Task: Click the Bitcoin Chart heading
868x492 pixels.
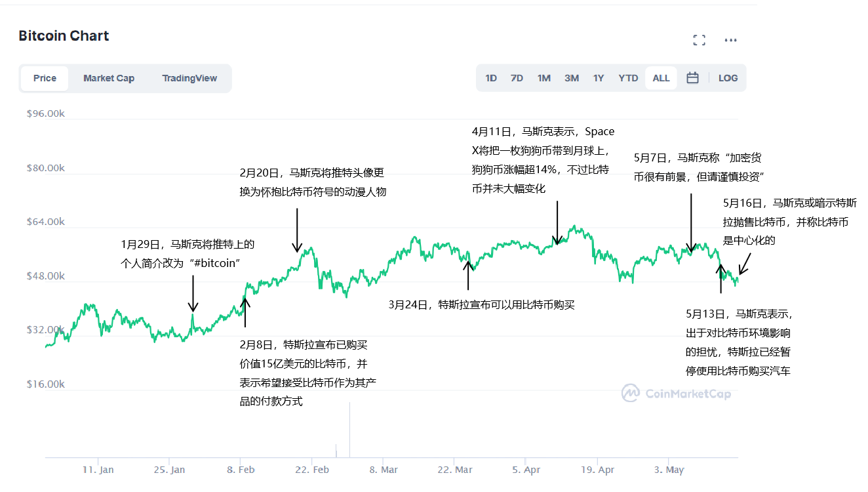Action: pos(64,36)
